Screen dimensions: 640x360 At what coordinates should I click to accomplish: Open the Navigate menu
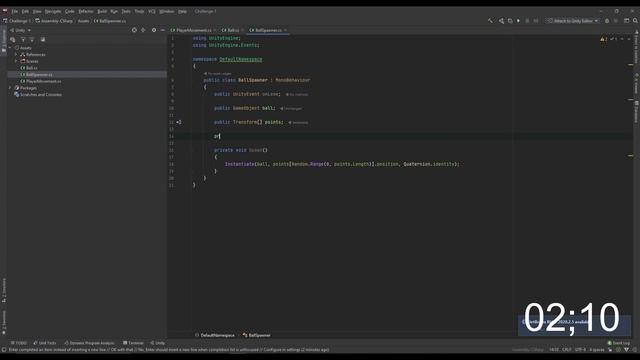53,11
